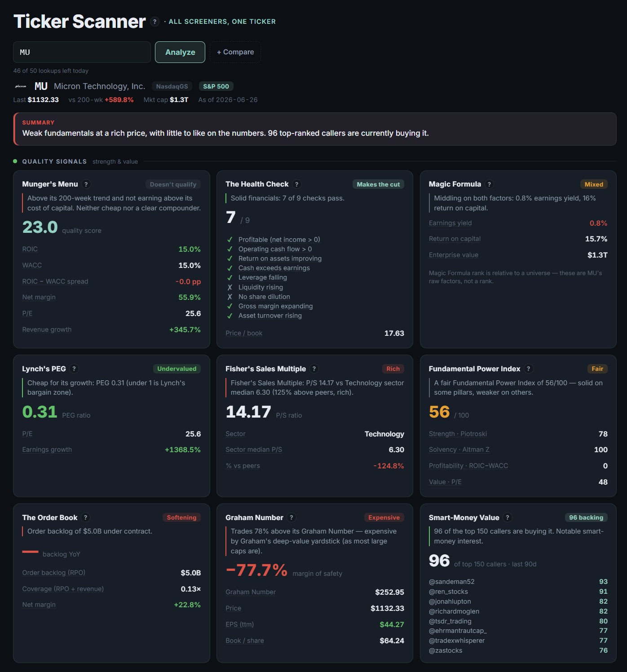Screen dimensions: 627x672
Task: Click the Munger's Menu help icon
Action: [x=86, y=184]
